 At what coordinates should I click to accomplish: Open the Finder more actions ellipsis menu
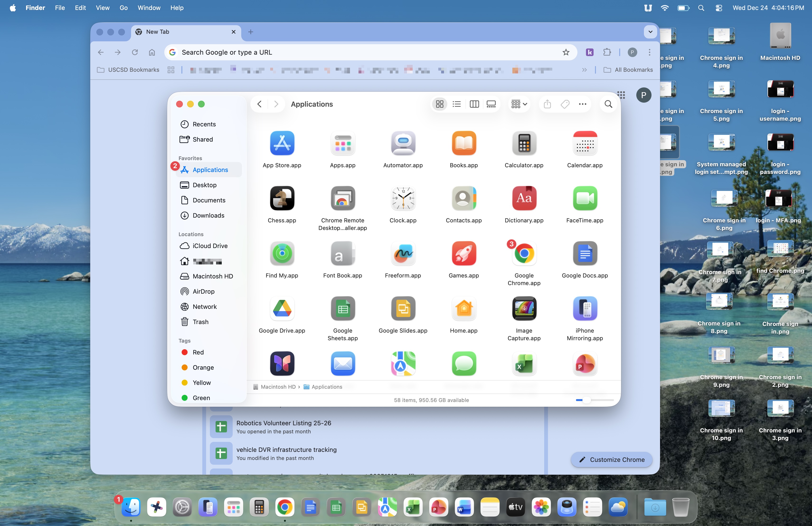click(582, 104)
